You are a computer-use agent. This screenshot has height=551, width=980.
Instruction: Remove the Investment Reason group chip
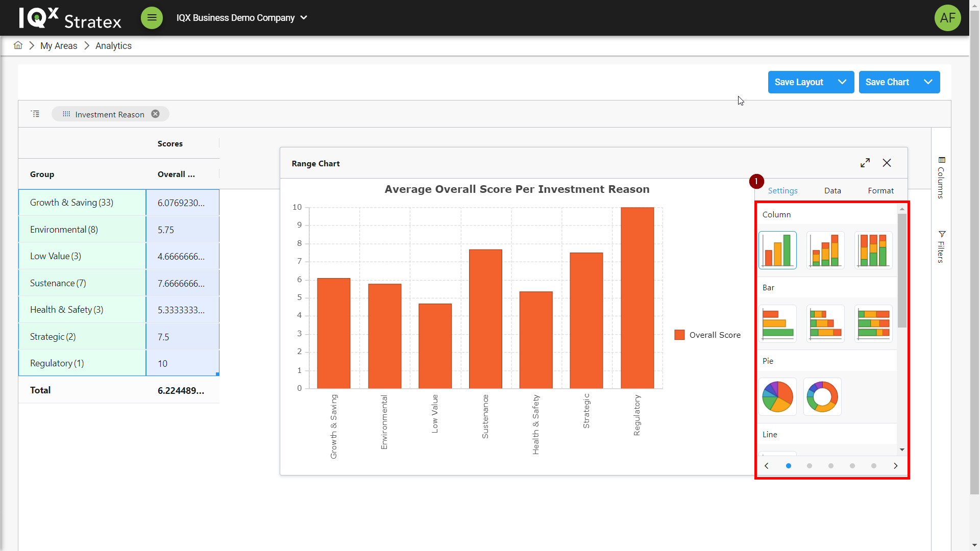pyautogui.click(x=156, y=114)
